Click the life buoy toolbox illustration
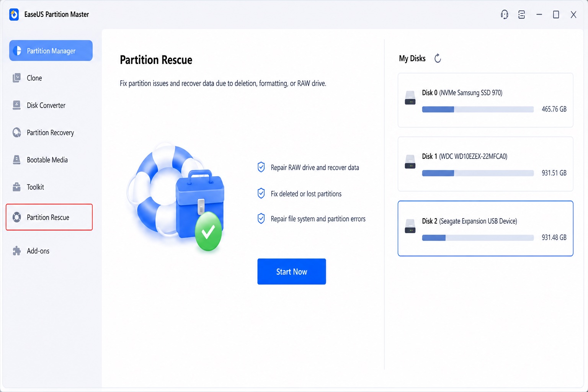This screenshot has width=588, height=392. 176,197
